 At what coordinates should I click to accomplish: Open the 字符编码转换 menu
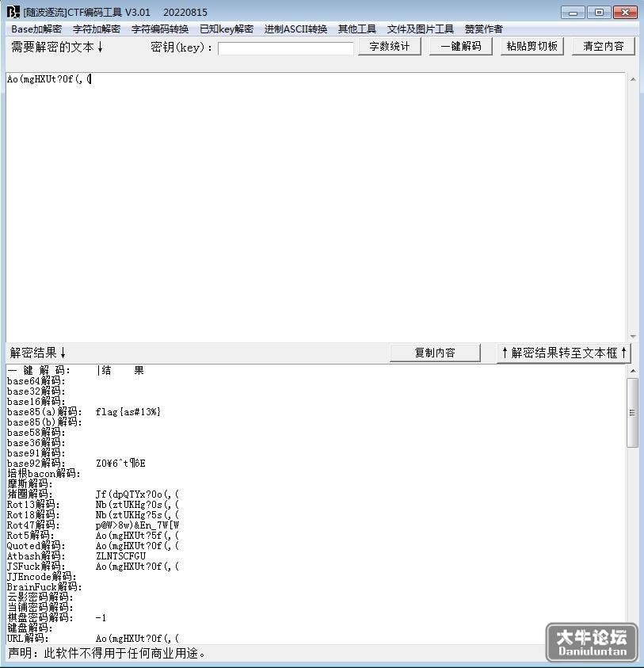pyautogui.click(x=160, y=29)
